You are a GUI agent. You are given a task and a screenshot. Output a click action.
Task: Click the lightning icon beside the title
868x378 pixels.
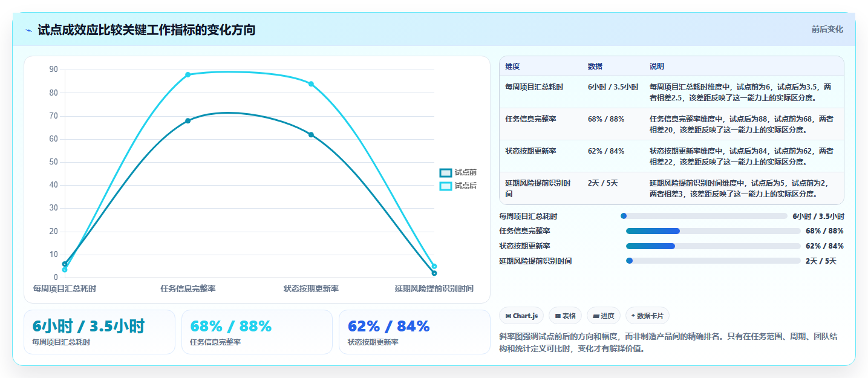(x=28, y=30)
